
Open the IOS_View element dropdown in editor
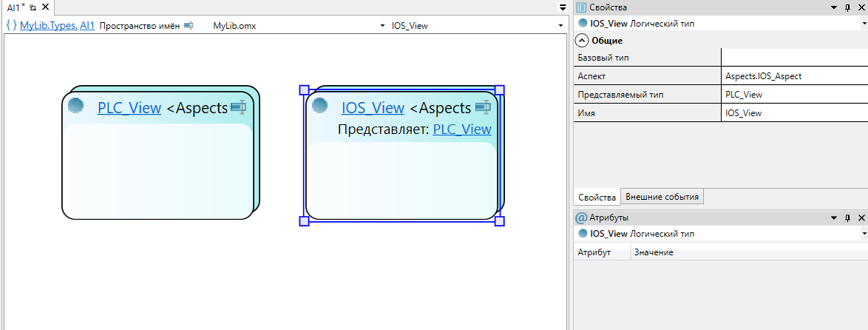tap(561, 25)
